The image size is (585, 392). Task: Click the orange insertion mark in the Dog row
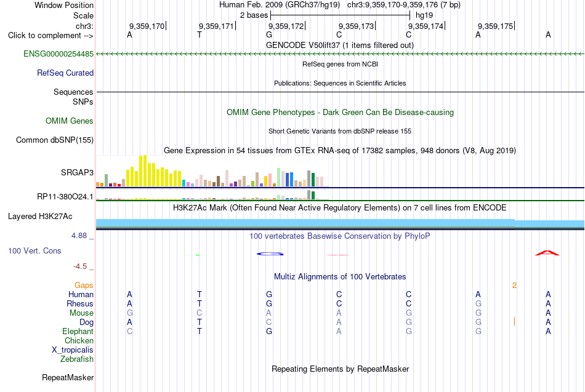pyautogui.click(x=514, y=321)
